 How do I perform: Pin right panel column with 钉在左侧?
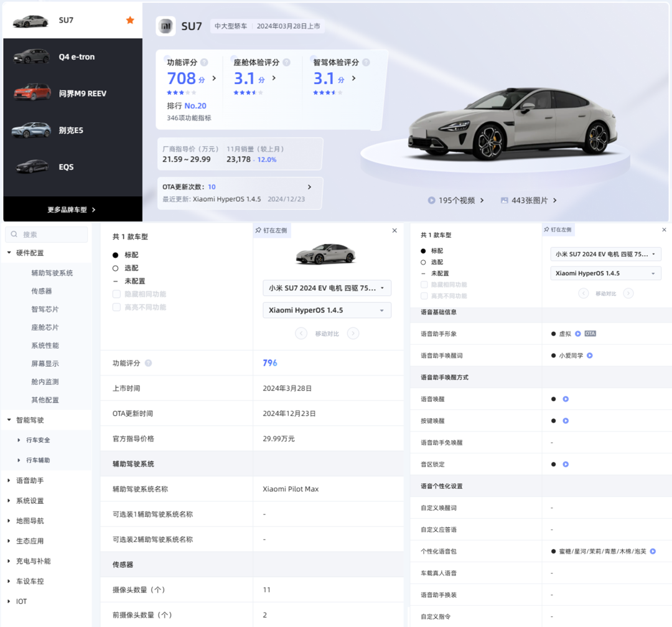558,229
